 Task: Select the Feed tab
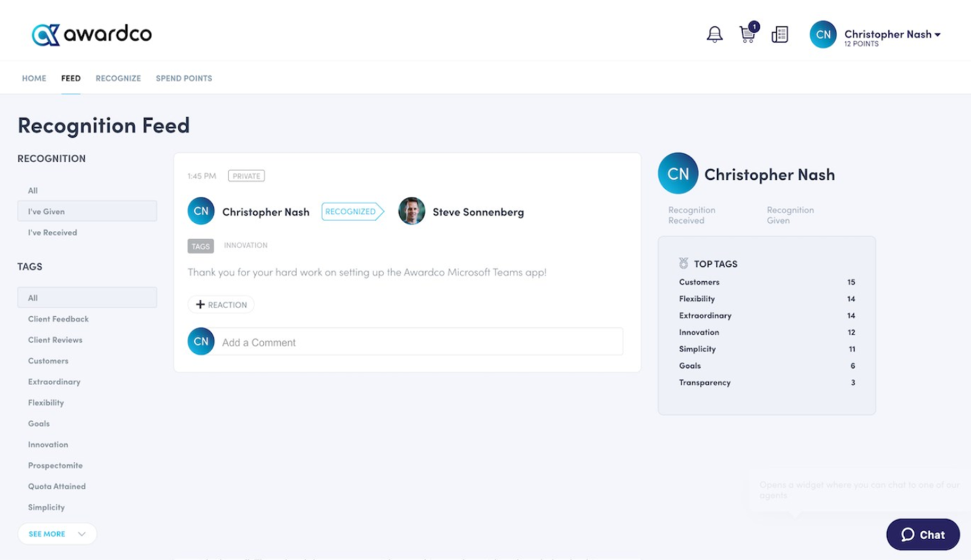point(71,78)
